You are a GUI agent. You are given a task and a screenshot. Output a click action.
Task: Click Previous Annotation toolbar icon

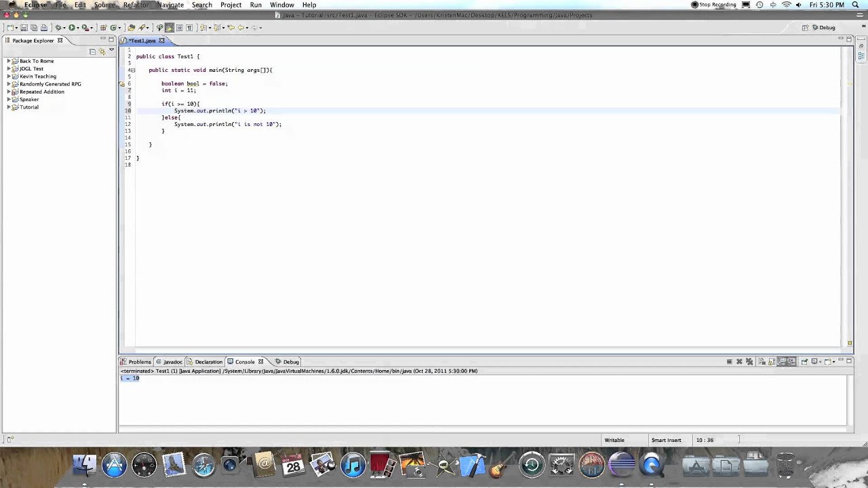click(216, 28)
